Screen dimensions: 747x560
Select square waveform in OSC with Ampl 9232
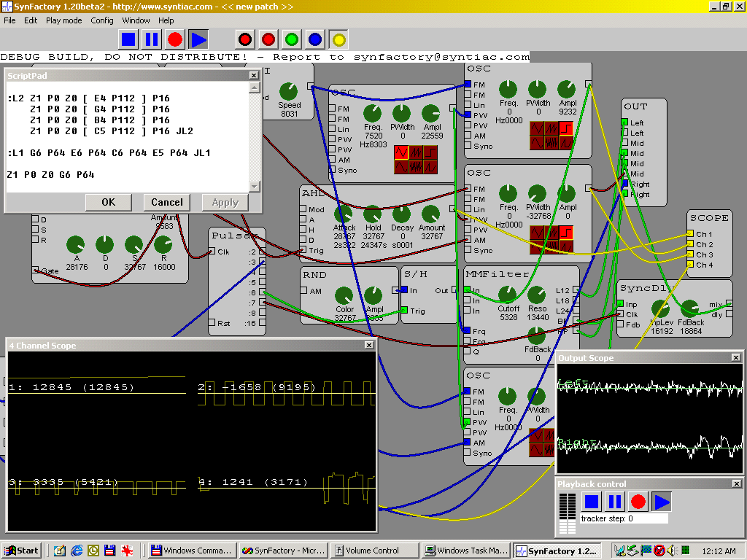(x=566, y=128)
